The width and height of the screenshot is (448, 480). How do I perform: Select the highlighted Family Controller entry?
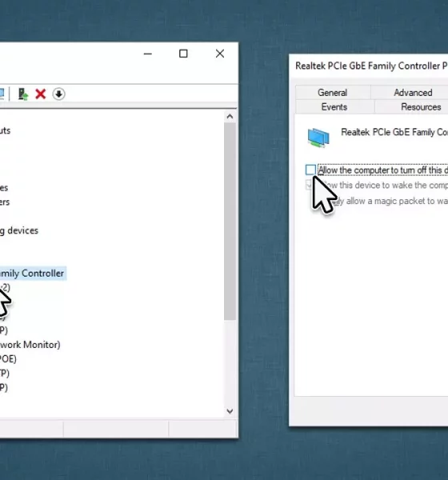click(32, 273)
